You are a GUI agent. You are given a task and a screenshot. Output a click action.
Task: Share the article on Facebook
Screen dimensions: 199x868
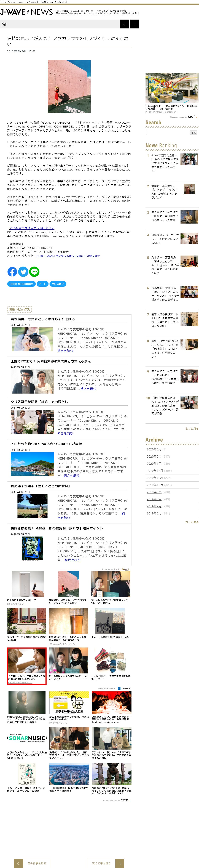[12, 272]
